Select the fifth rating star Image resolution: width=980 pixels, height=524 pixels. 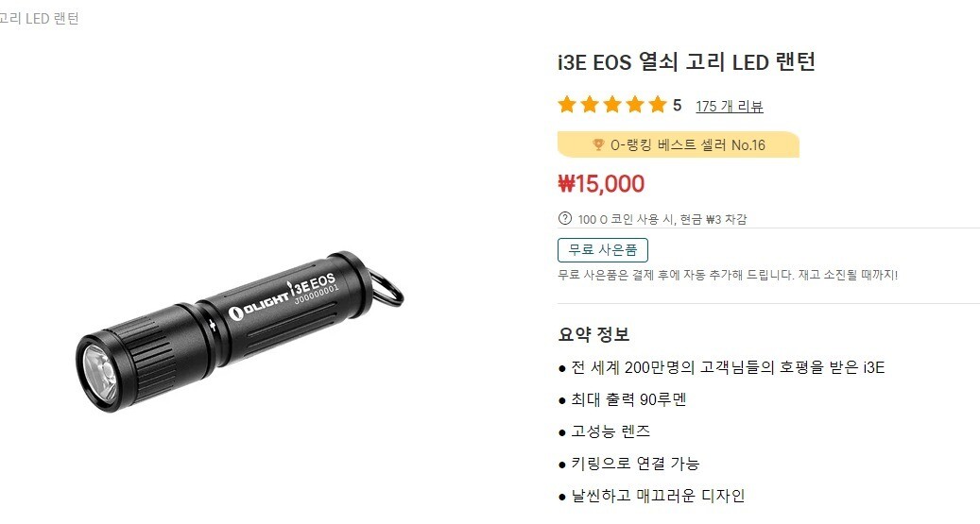click(657, 104)
